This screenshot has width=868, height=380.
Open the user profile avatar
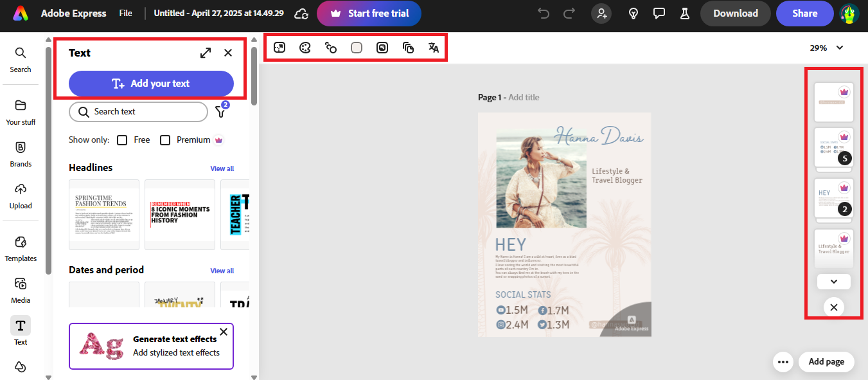click(849, 14)
